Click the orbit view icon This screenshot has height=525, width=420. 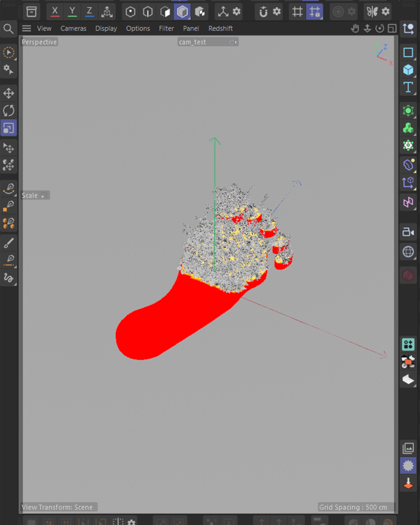coord(380,28)
